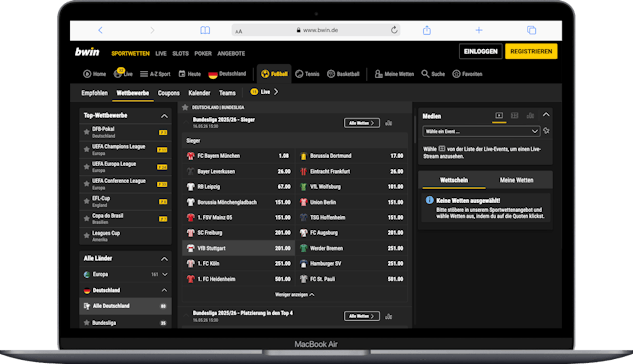Expand more tabs with Live chevron
The image size is (633, 364).
pyautogui.click(x=276, y=92)
